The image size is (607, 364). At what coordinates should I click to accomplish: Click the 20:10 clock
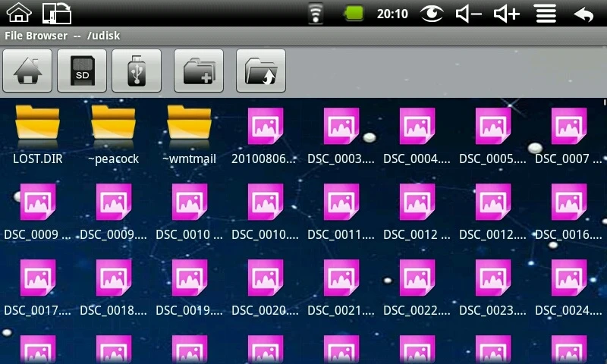[x=392, y=14]
